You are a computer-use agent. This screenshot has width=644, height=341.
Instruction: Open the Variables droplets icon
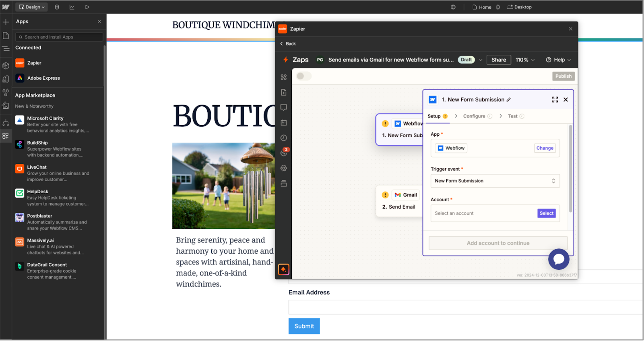click(6, 92)
